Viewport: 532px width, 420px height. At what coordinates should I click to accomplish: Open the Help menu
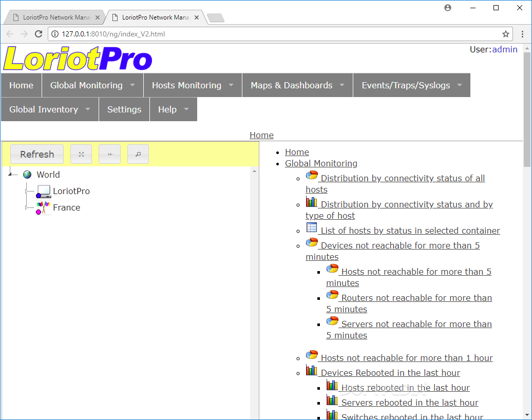pos(174,109)
